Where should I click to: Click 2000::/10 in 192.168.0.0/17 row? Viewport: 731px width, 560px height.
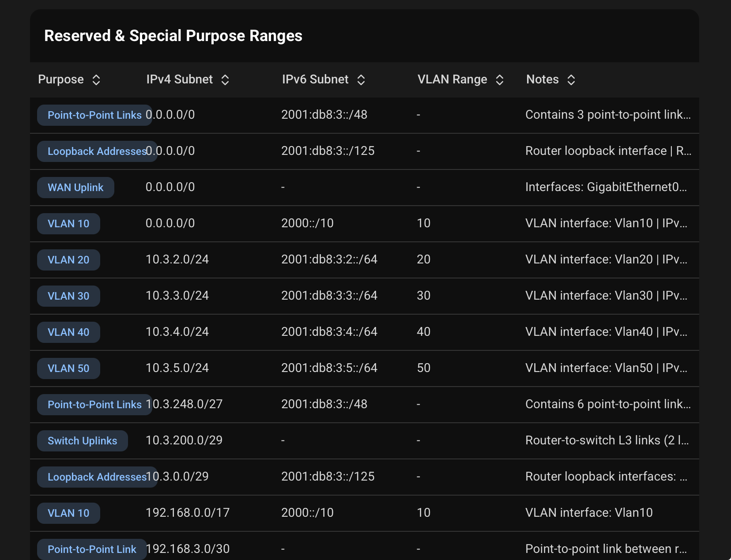[x=308, y=513]
